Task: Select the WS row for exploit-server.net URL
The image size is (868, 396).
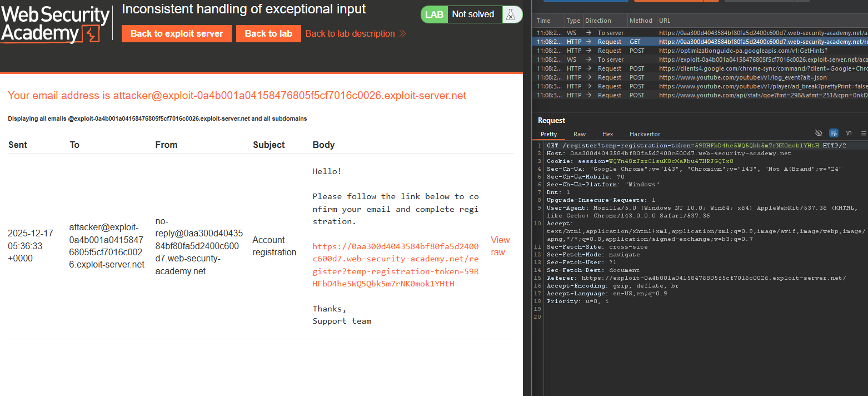Action: [x=700, y=60]
